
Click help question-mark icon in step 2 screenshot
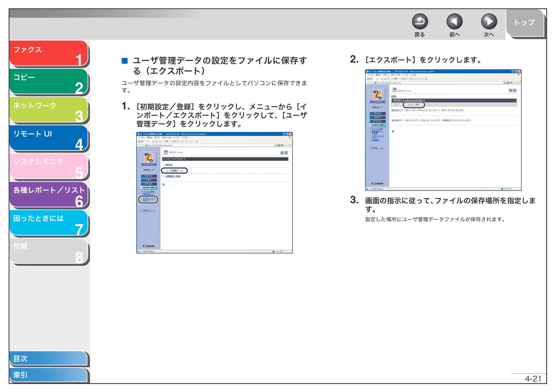[515, 90]
